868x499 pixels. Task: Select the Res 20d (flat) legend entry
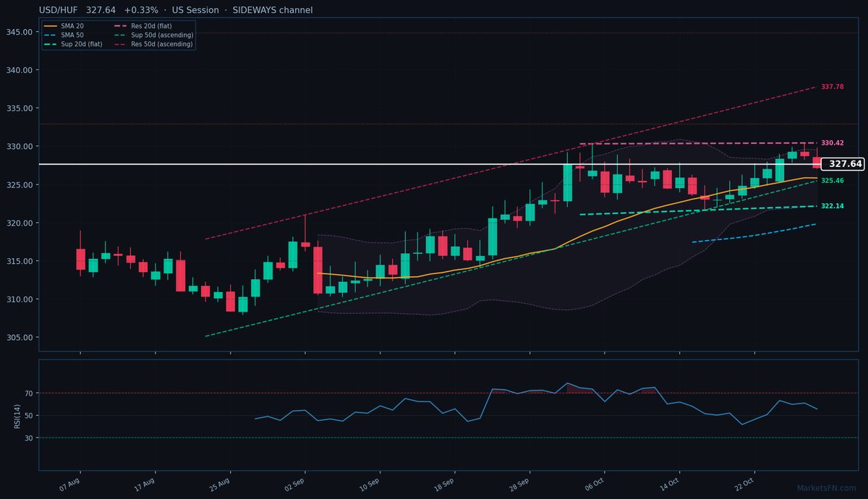[143, 26]
